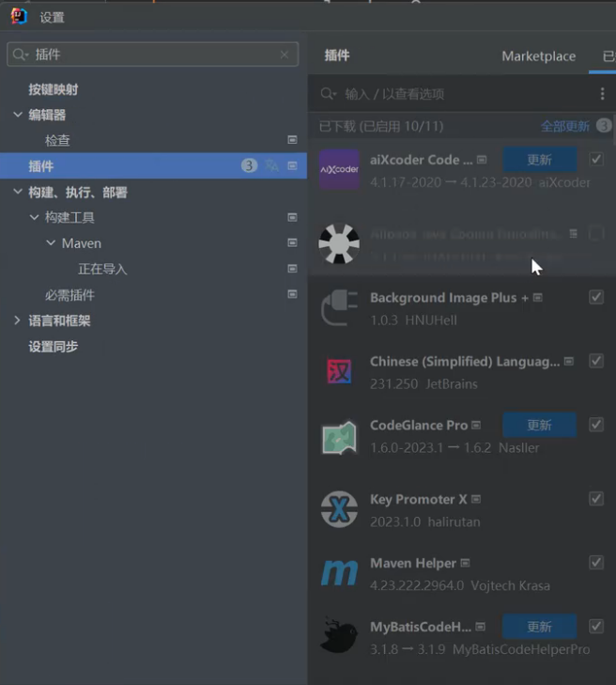The width and height of the screenshot is (616, 685).
Task: Click the plugin search magnifier icon
Action: pyautogui.click(x=327, y=93)
